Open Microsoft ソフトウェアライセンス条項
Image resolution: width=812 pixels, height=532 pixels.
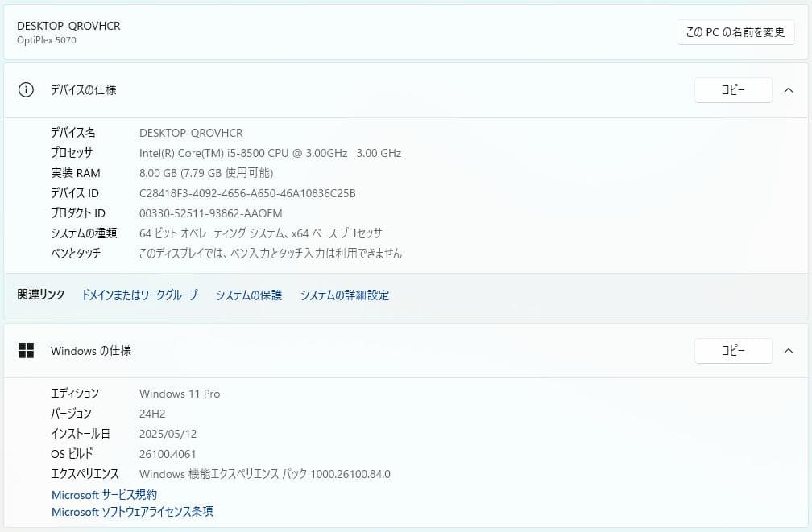point(131,512)
